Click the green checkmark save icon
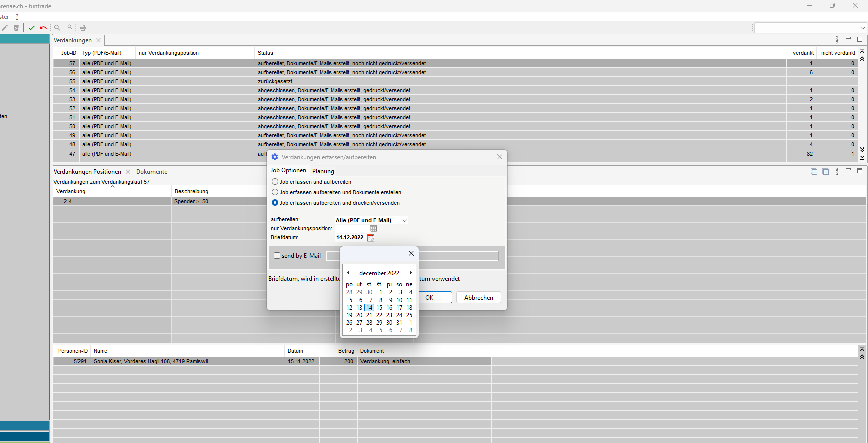This screenshot has height=443, width=868. coord(32,28)
